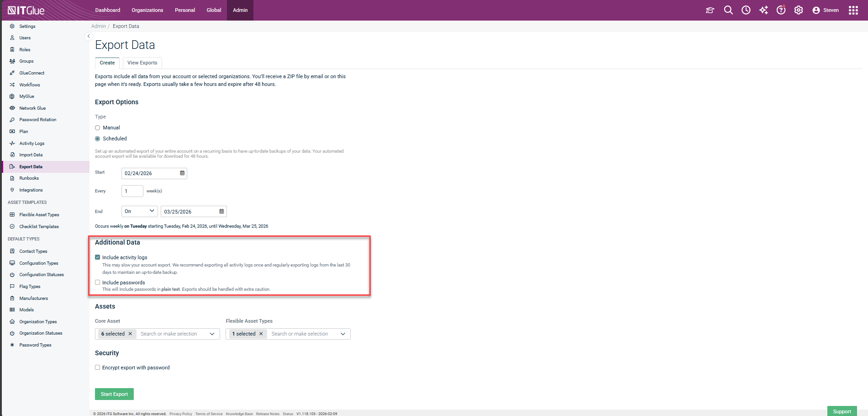Expand the Flexible Asset Types dropdown
The image size is (868, 416).
click(x=343, y=334)
